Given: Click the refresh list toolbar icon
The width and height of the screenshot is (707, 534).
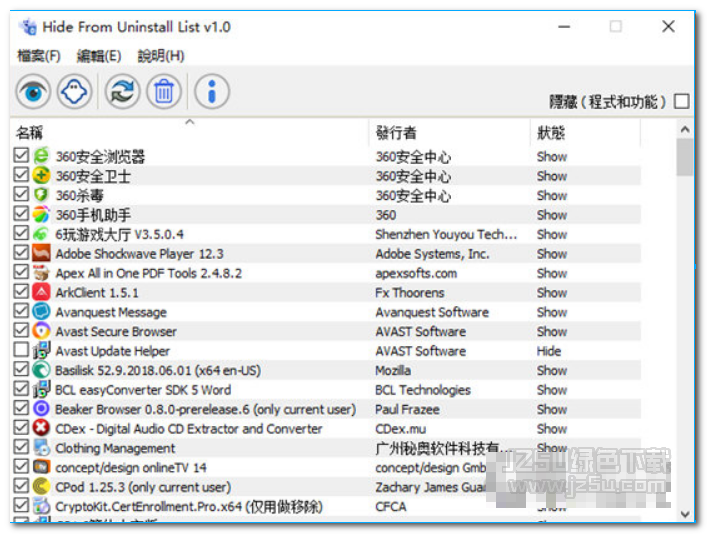Looking at the screenshot, I should click(x=122, y=92).
